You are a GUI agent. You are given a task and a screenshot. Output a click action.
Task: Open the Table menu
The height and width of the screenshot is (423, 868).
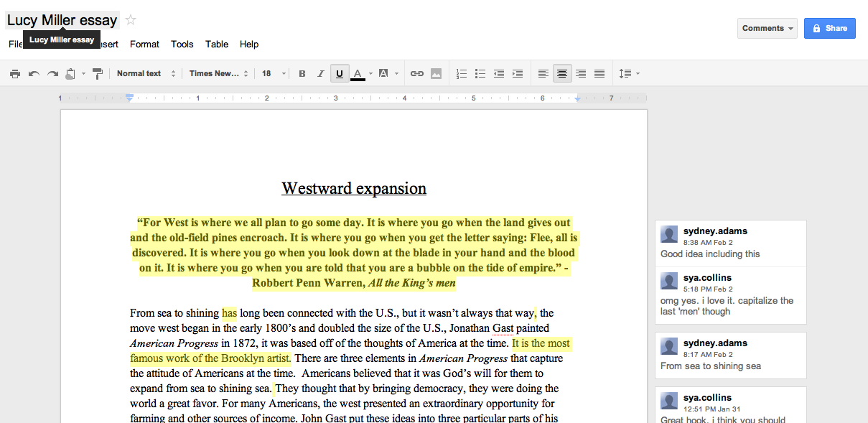[217, 44]
